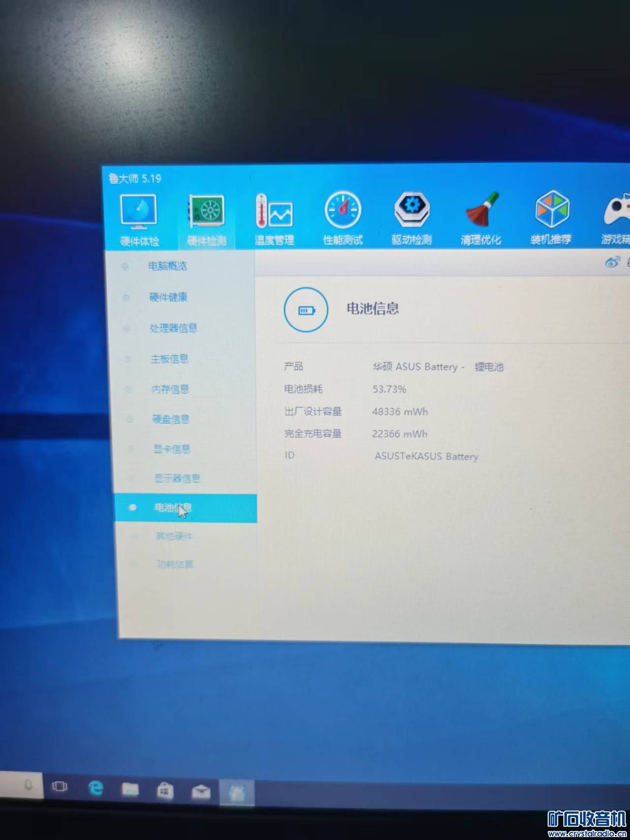Viewport: 630px width, 840px height.
Task: Open 内存信息 memory information
Action: pyautogui.click(x=170, y=389)
